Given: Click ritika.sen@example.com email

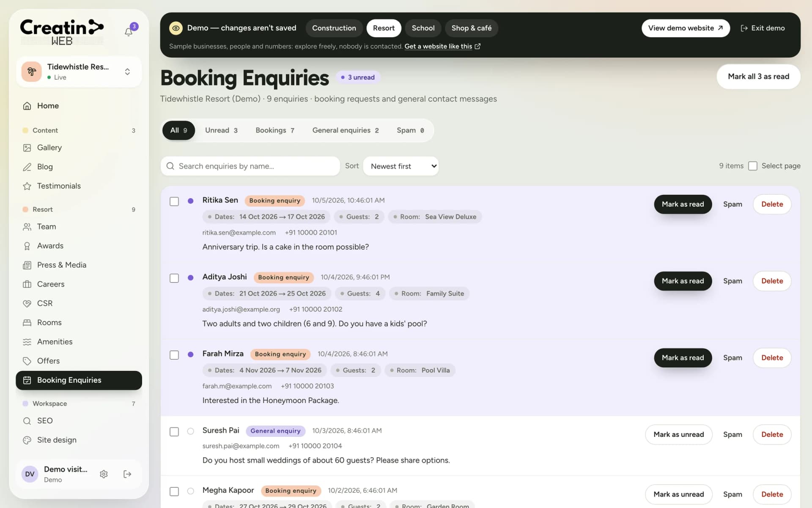Looking at the screenshot, I should tap(239, 233).
